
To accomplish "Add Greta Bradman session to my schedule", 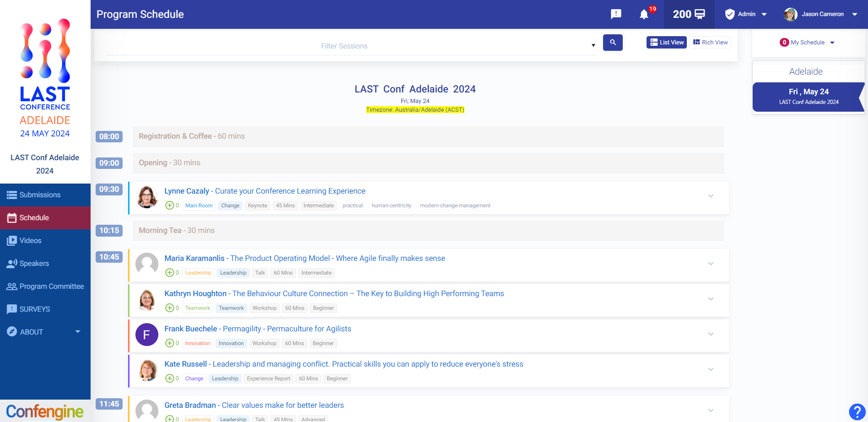I will click(x=170, y=419).
